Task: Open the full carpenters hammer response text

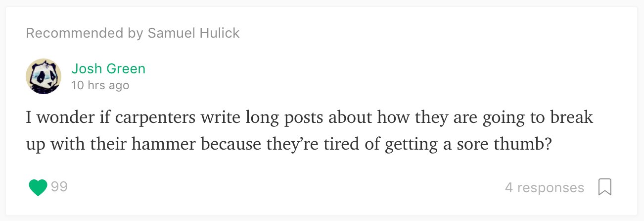Action: [310, 131]
